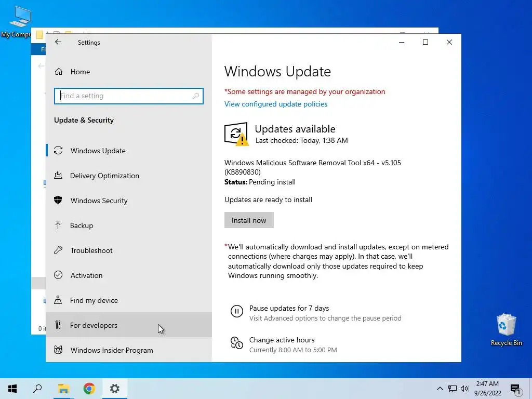Click the Install now button
The width and height of the screenshot is (532, 399).
(x=249, y=220)
